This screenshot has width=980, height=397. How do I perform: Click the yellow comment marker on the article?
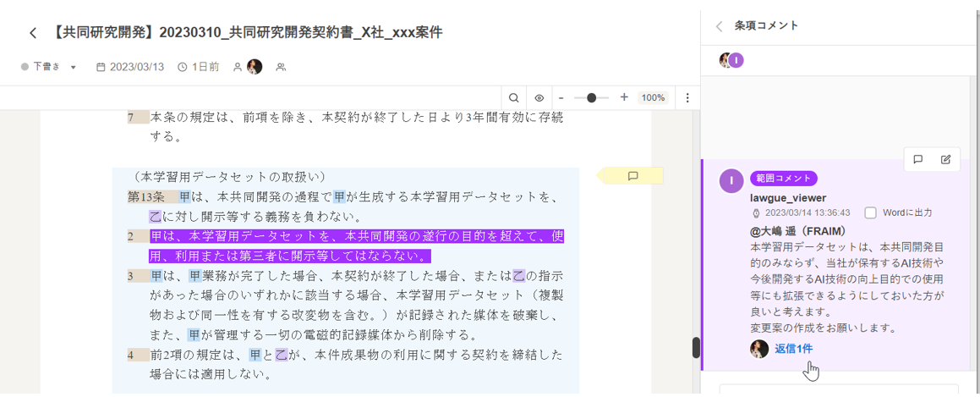tap(632, 176)
